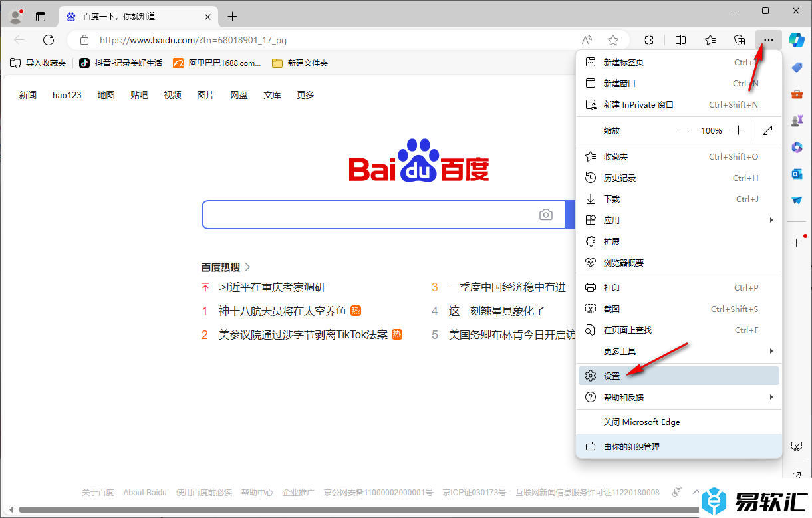Open the sidebar paper-plane Drop icon
Image resolution: width=812 pixels, height=518 pixels.
click(x=797, y=200)
